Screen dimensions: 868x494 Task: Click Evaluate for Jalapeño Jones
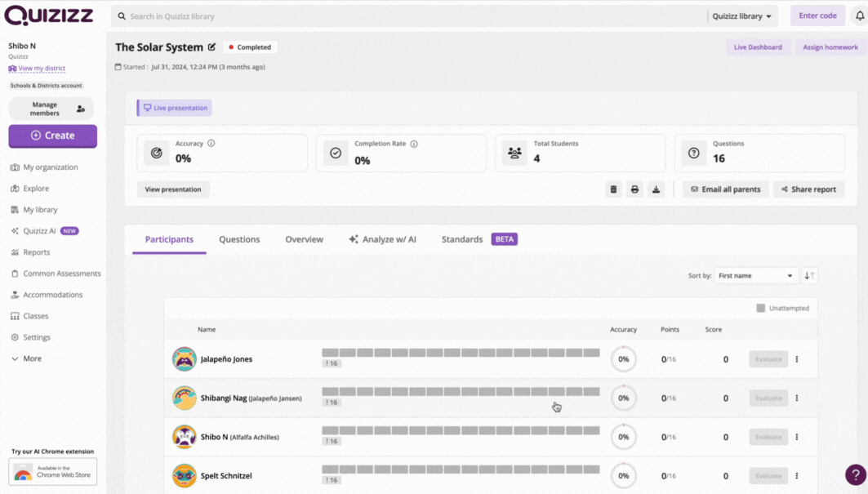768,359
